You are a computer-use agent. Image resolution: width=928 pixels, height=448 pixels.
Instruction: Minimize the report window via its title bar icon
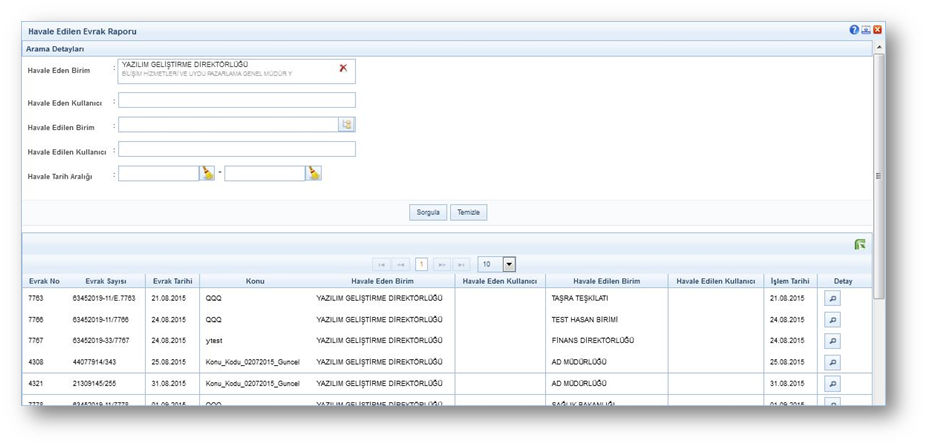(x=865, y=30)
